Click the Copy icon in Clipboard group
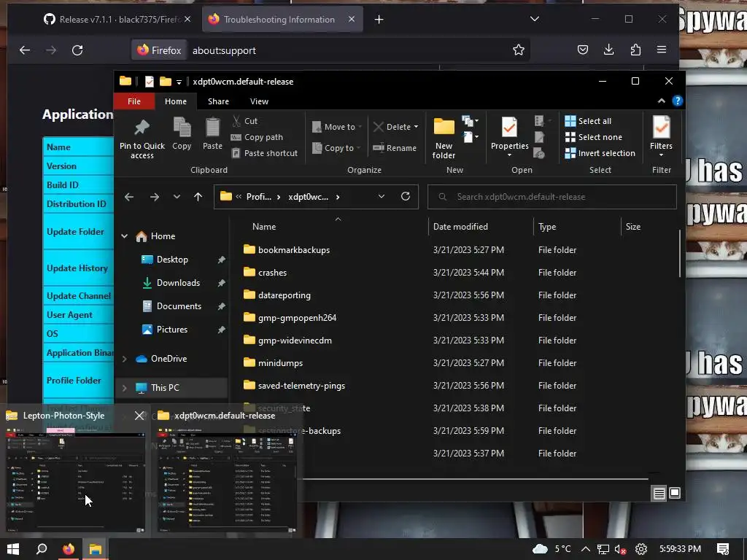This screenshot has width=747, height=560. click(182, 134)
